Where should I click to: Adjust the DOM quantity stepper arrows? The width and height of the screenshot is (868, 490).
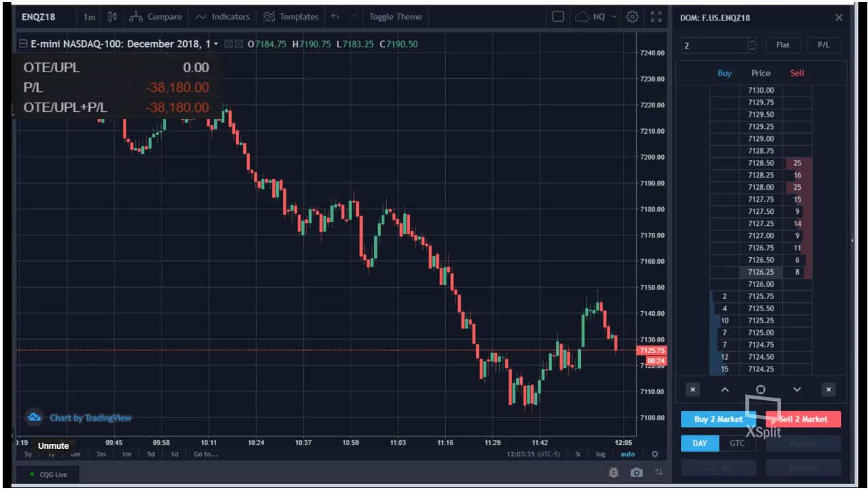click(752, 45)
